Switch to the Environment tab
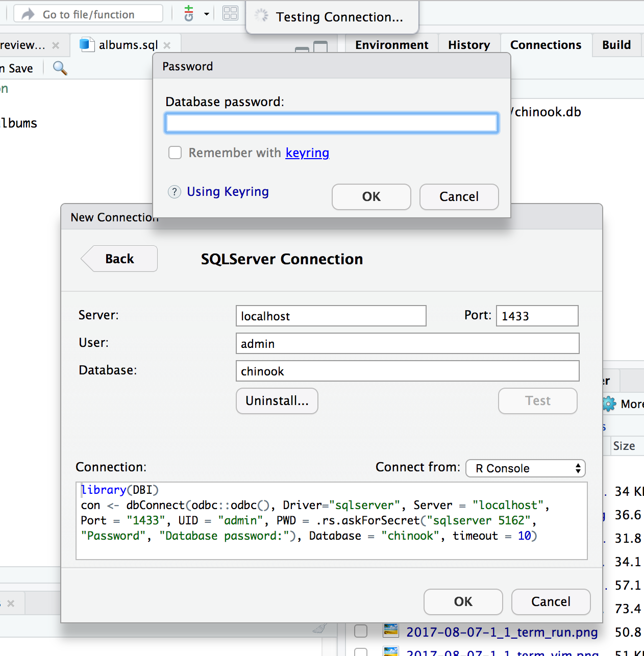The height and width of the screenshot is (656, 644). (x=391, y=45)
